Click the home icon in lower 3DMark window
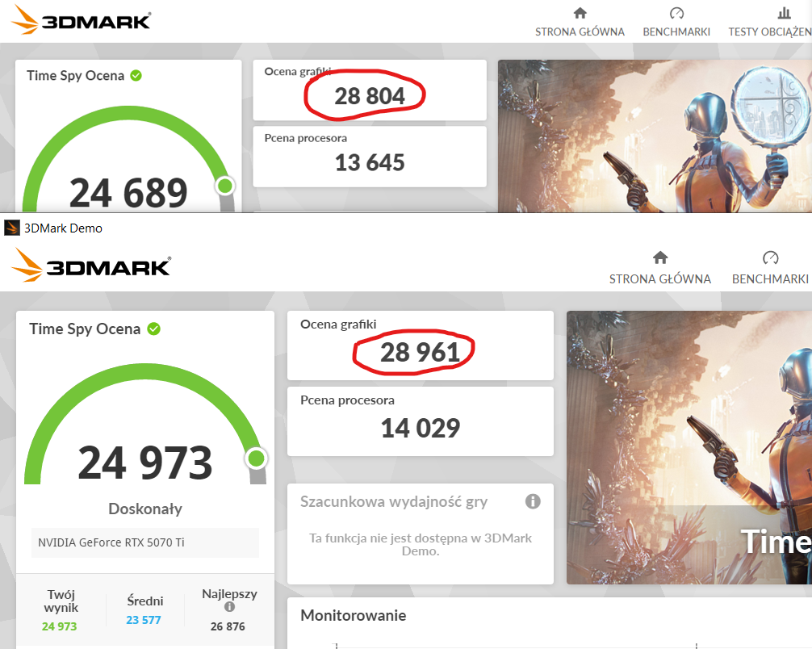The width and height of the screenshot is (812, 649). (659, 258)
